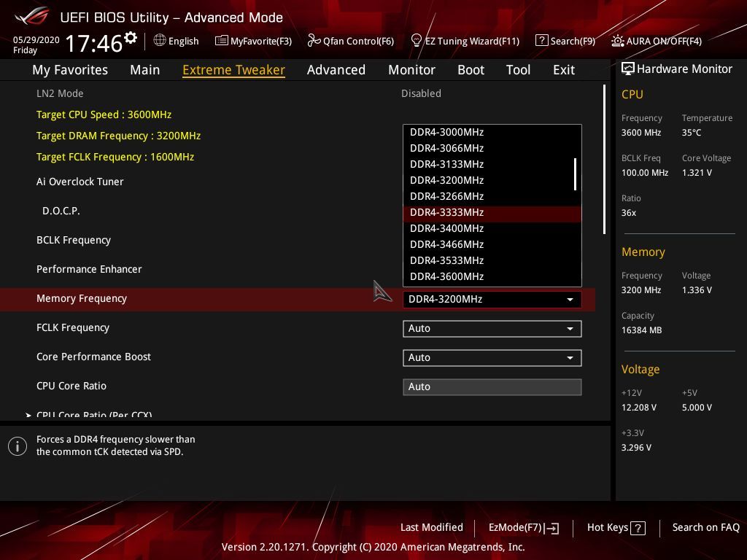Select the BCLK Frequency row

click(74, 240)
